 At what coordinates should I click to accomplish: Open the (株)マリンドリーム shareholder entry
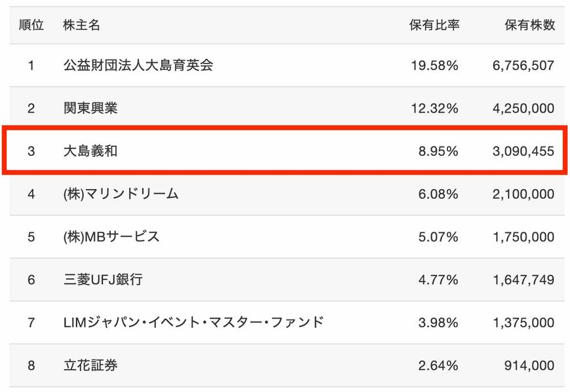[121, 194]
